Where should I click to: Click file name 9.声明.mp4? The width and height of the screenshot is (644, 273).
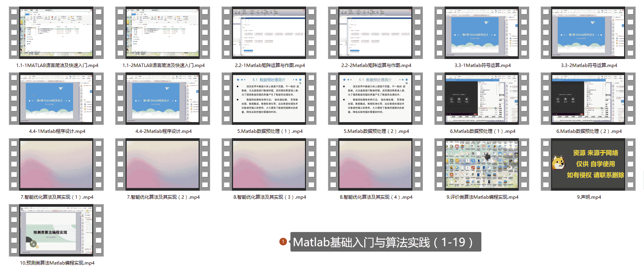589,197
